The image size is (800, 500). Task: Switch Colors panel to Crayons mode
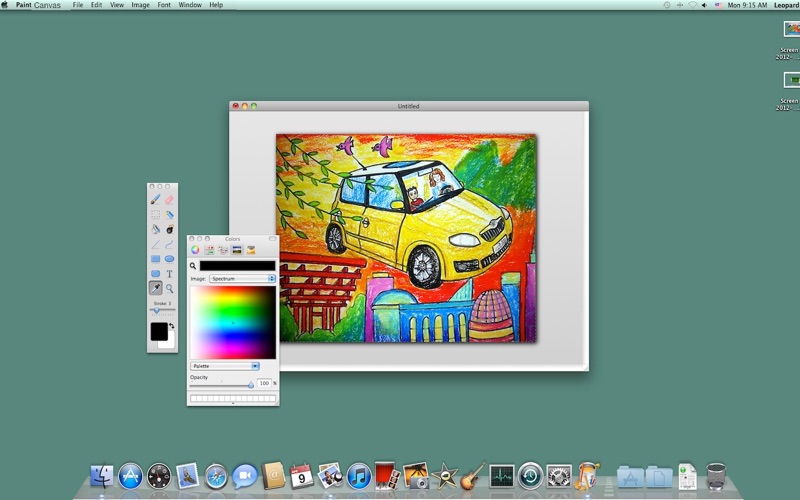coord(251,249)
